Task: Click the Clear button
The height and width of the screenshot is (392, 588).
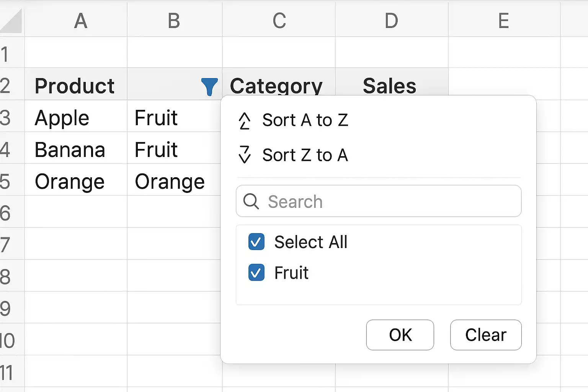Action: click(x=486, y=335)
